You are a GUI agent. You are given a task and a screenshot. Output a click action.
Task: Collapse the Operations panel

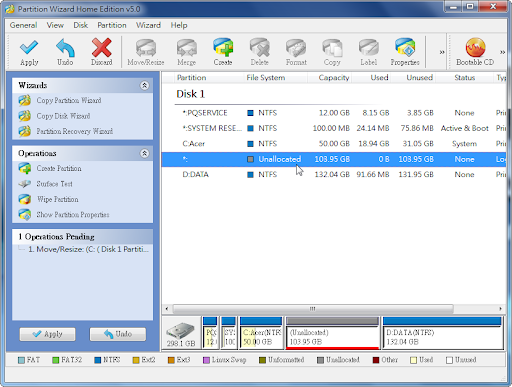click(144, 153)
